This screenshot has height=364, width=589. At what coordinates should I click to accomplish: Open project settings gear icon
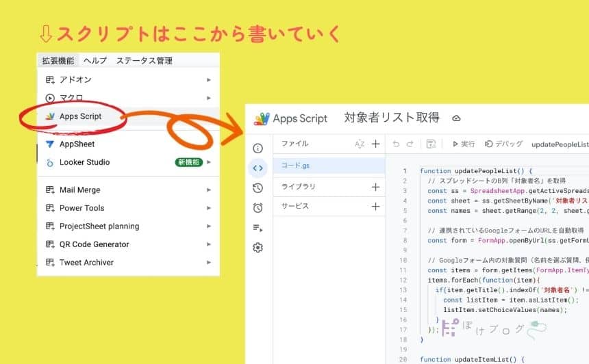(258, 248)
